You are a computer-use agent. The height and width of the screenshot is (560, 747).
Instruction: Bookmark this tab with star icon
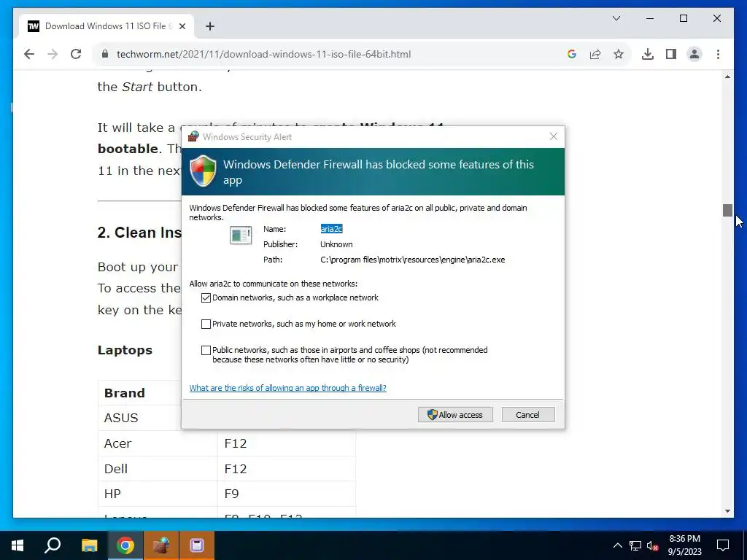(x=619, y=54)
